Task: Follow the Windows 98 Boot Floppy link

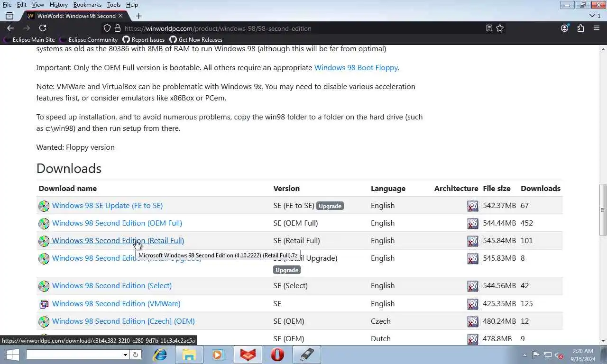Action: click(356, 68)
